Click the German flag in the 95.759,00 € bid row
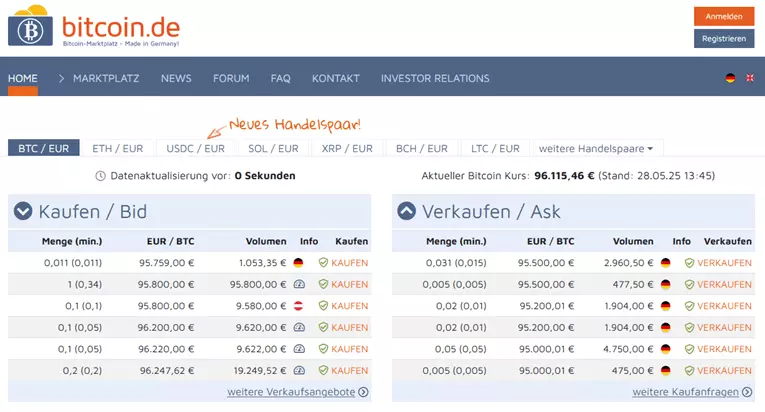The height and width of the screenshot is (412, 765). click(x=299, y=263)
